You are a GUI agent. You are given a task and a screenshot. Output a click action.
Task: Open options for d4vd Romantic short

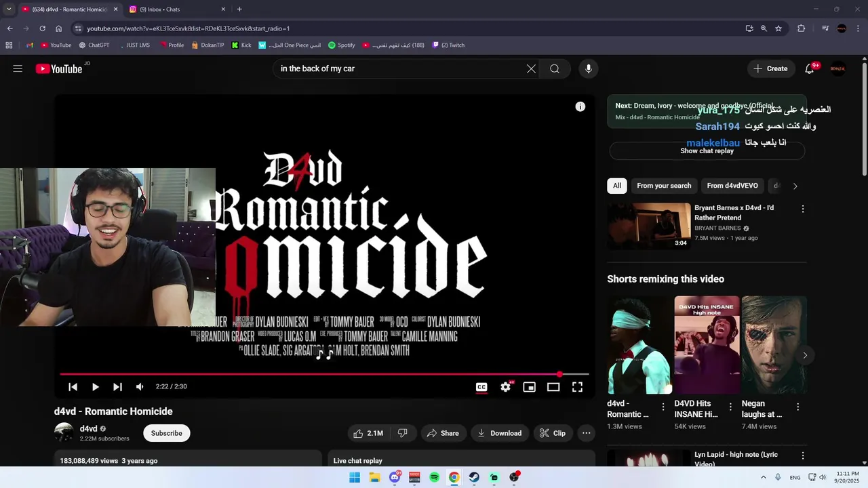(663, 407)
